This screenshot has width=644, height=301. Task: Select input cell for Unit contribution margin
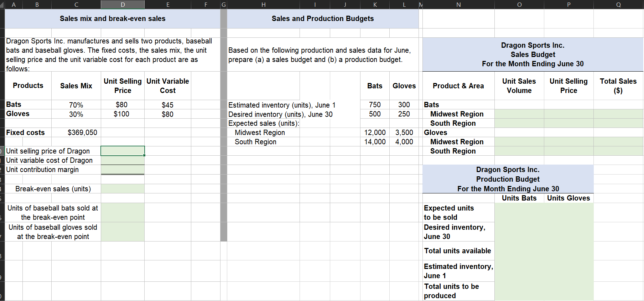click(x=123, y=170)
